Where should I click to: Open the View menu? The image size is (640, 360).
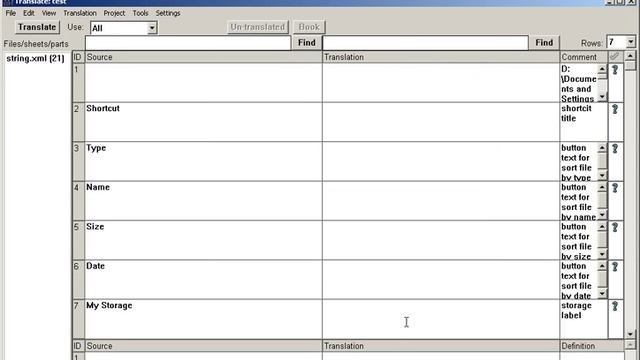(x=49, y=13)
